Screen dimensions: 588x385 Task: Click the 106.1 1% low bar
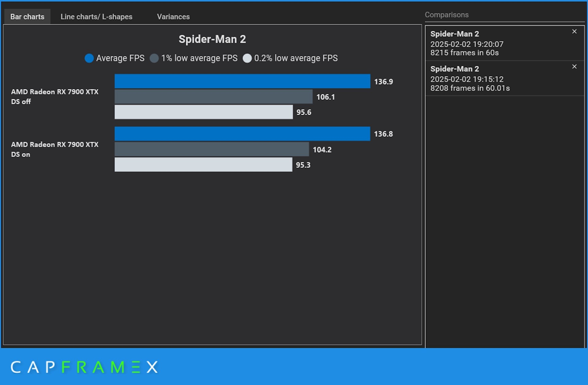click(213, 97)
